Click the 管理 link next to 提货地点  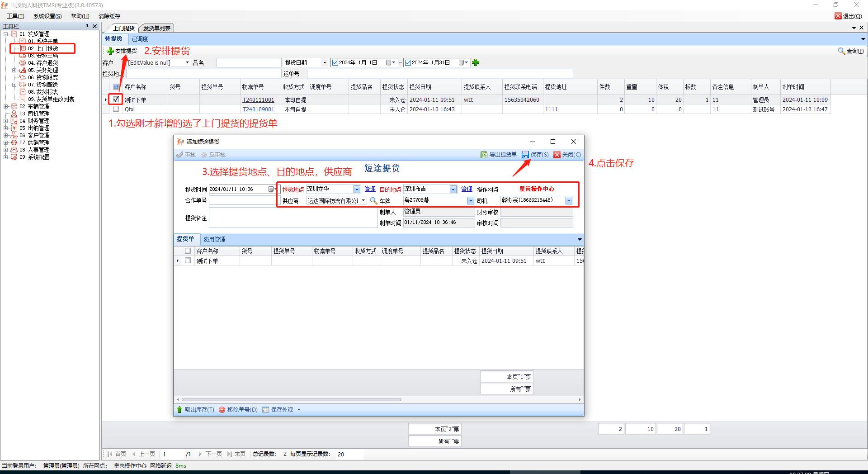coord(370,190)
